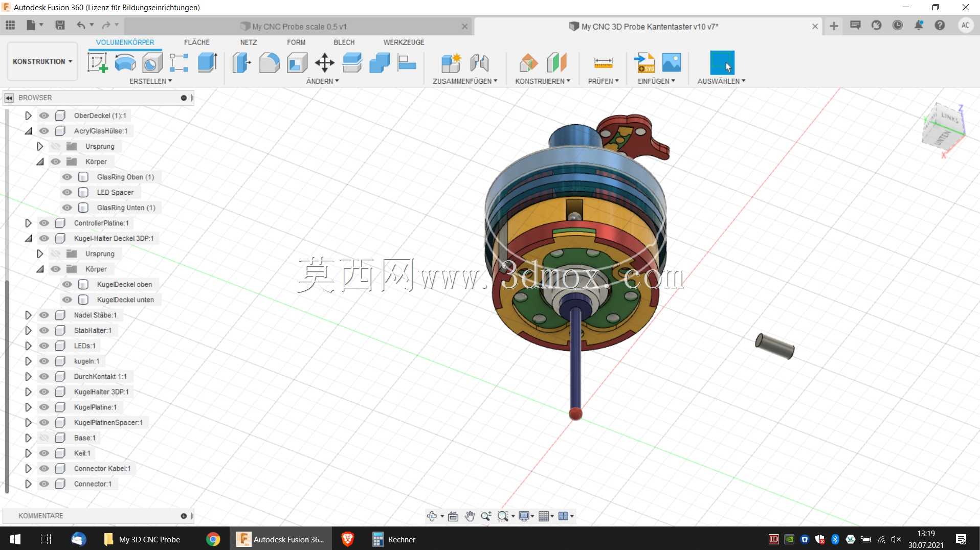Open Rechner from the taskbar

[394, 539]
